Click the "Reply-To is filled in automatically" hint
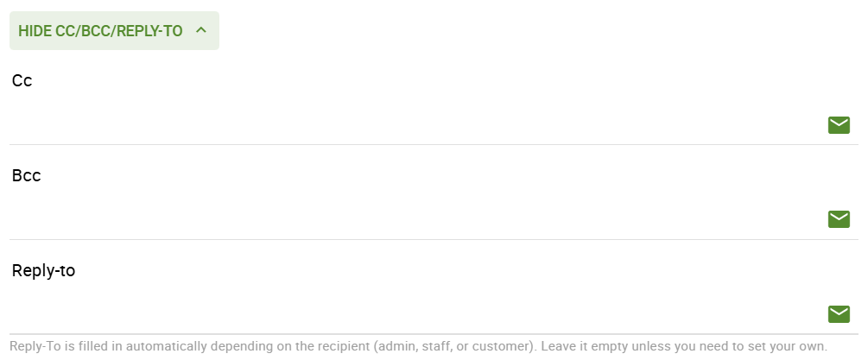 [130, 346]
